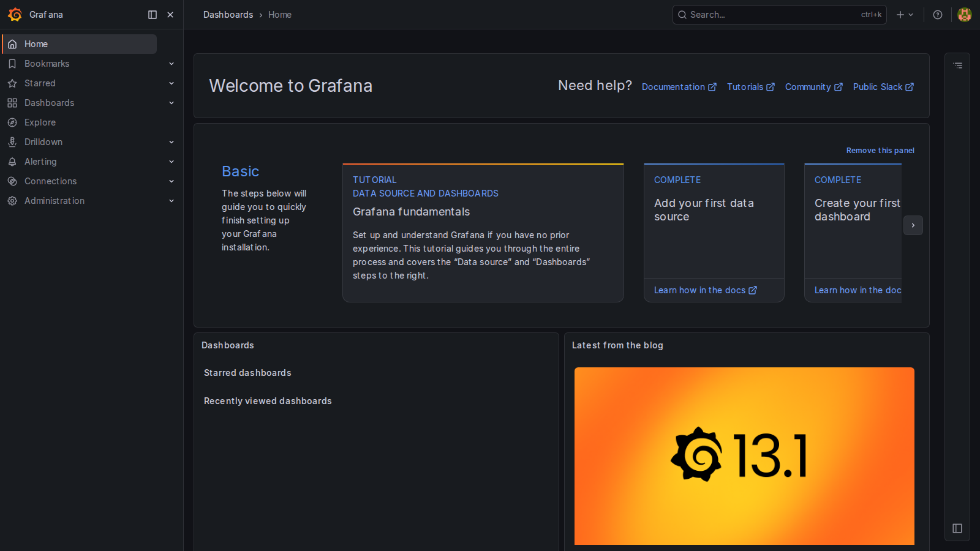Click the Latest from the blog title
This screenshot has height=551, width=980.
617,345
